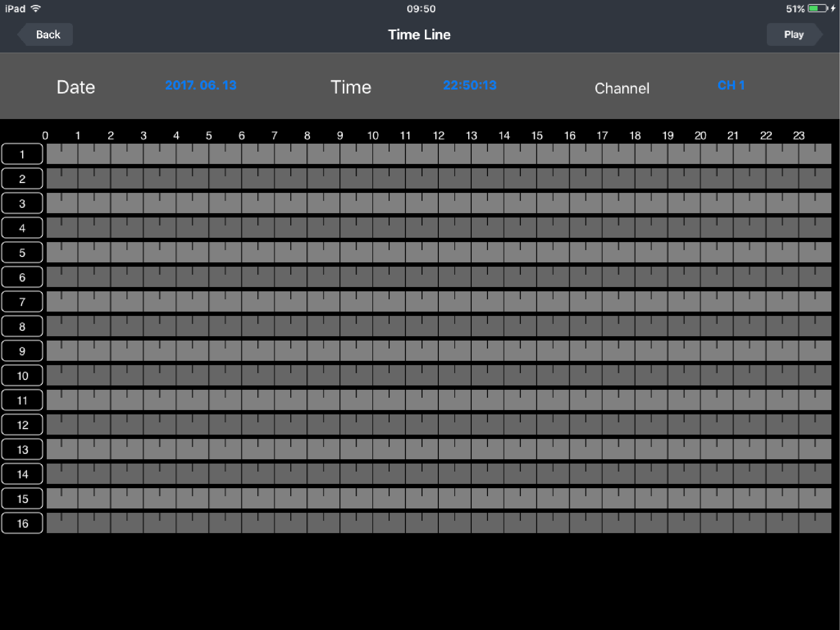
Task: Go back with the Back button
Action: tap(45, 34)
